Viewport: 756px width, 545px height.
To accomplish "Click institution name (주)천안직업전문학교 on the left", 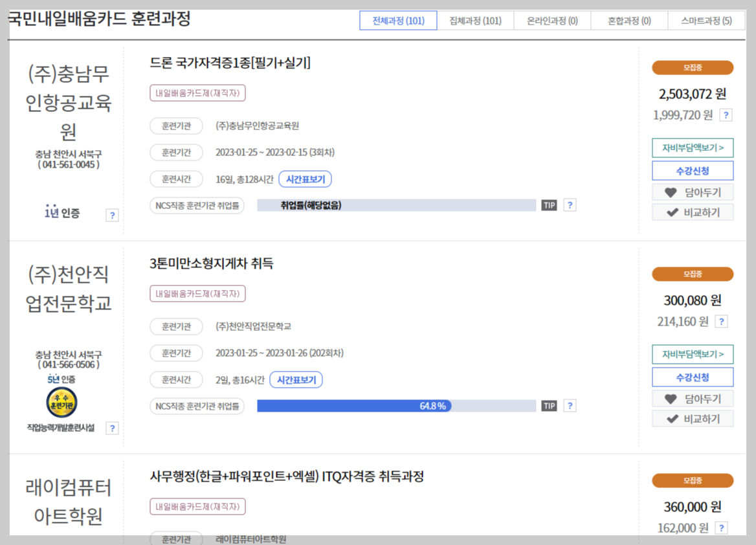I will [69, 289].
